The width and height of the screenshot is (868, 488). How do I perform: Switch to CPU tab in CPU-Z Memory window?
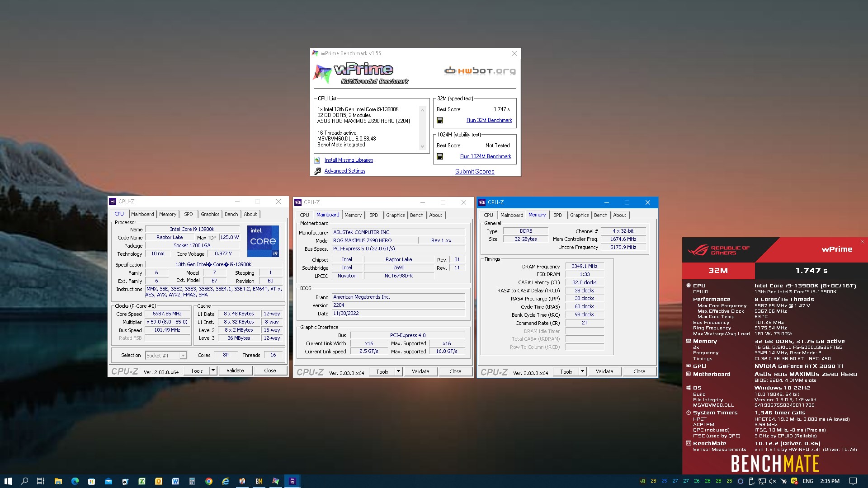coord(489,215)
